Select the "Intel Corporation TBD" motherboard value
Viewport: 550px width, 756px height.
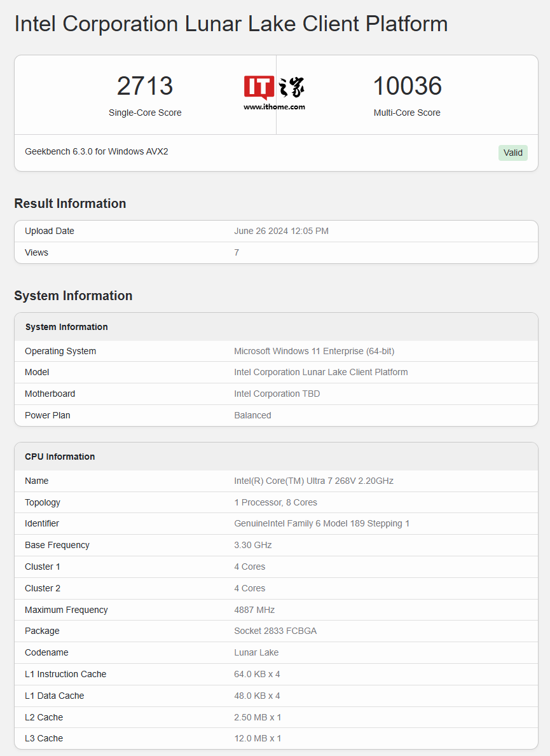pos(277,394)
